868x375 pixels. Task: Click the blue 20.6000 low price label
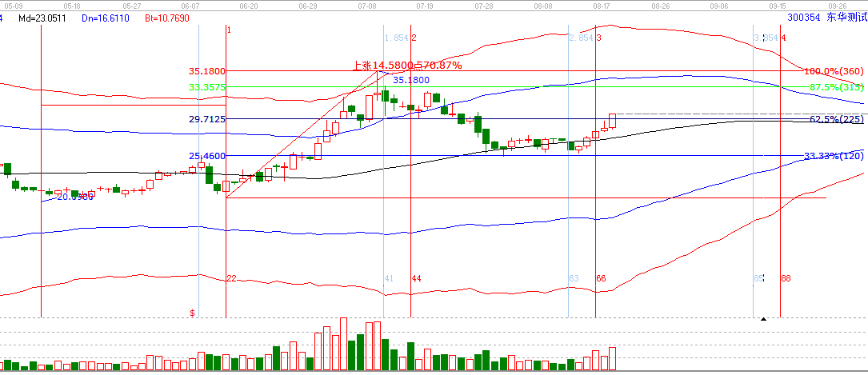(x=74, y=197)
